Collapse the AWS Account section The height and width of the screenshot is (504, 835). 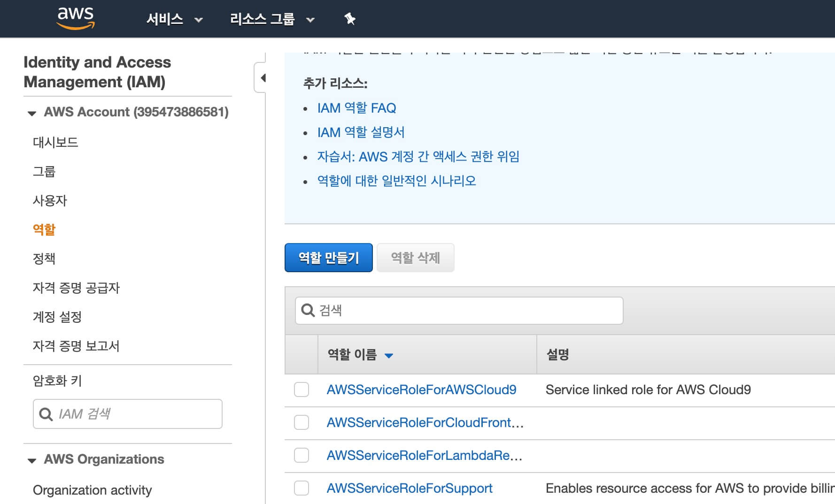pos(32,113)
